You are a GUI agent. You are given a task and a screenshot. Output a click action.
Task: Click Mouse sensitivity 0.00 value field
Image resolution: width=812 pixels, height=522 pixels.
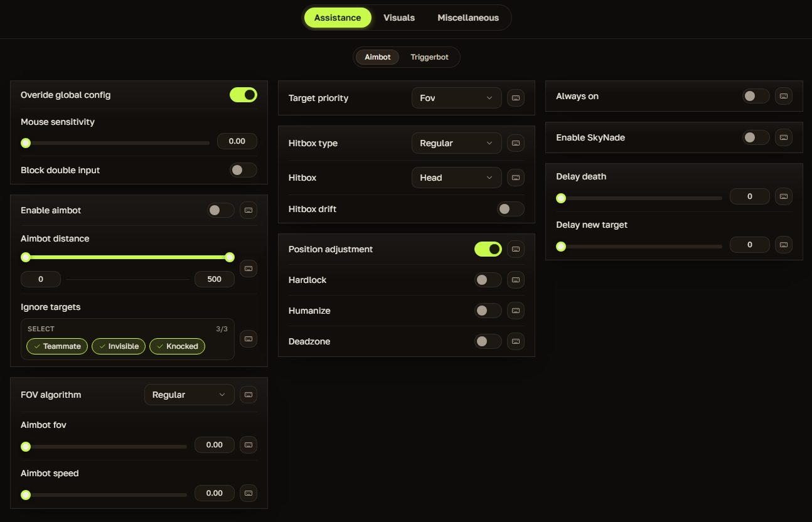point(237,141)
